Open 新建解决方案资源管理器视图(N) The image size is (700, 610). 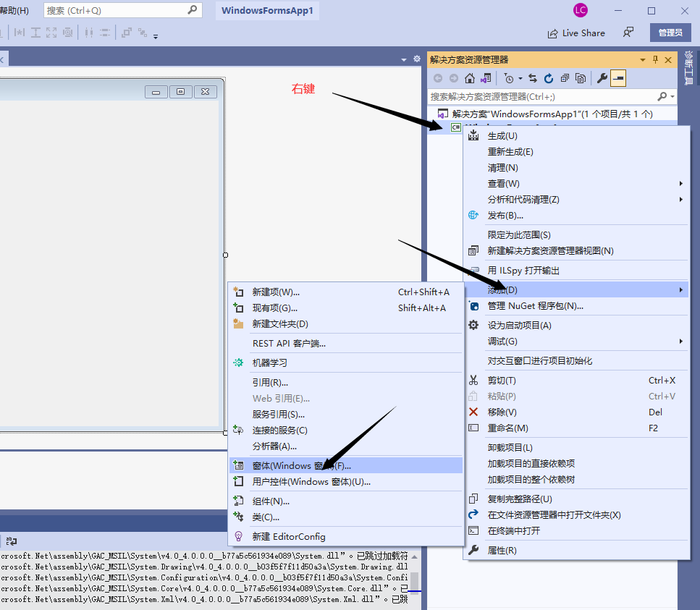coord(576,251)
